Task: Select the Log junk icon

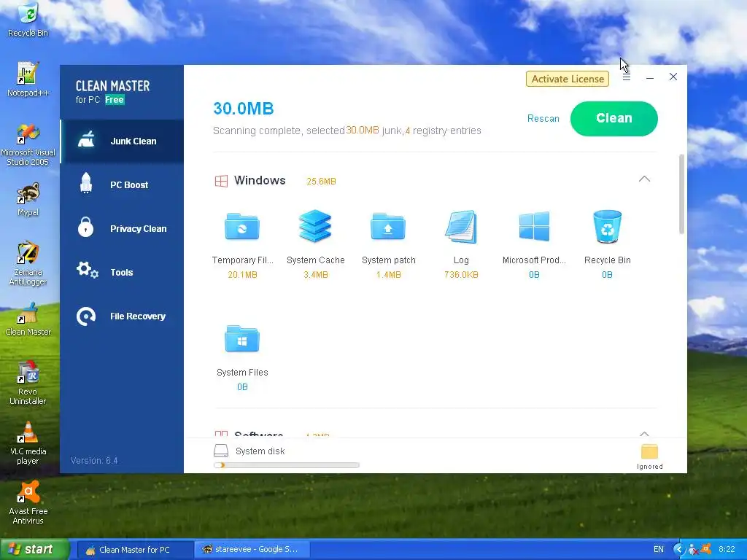Action: point(461,227)
